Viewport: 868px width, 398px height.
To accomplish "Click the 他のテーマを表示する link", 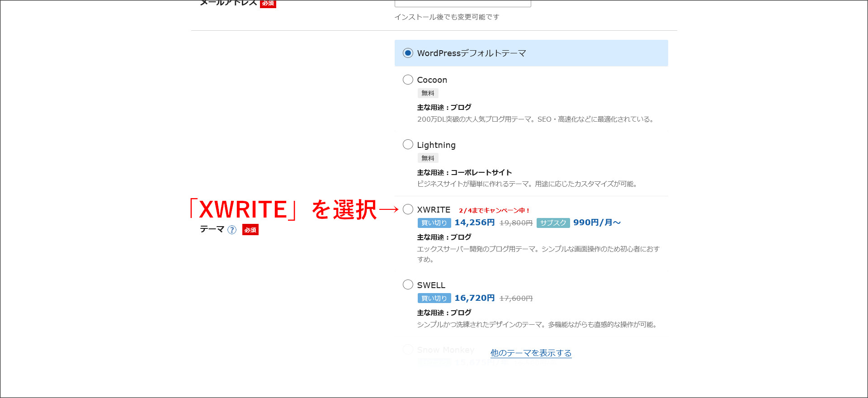I will (x=531, y=353).
